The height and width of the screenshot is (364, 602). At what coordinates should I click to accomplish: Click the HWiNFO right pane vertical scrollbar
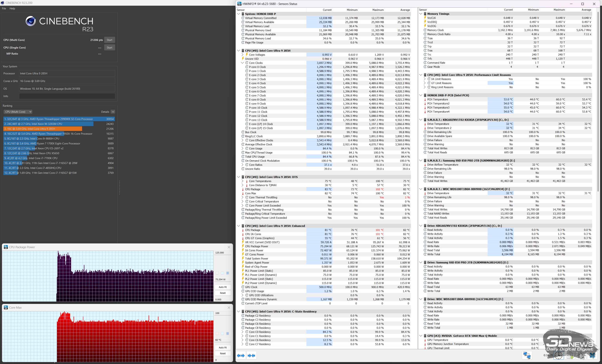pos(598,101)
